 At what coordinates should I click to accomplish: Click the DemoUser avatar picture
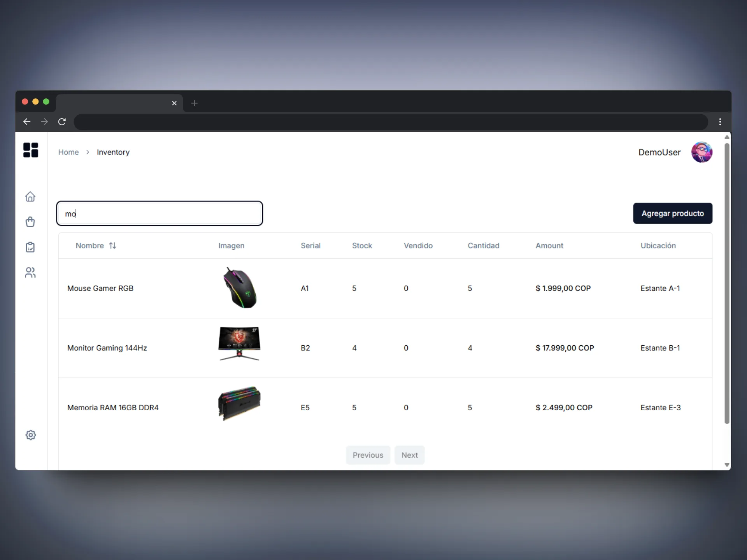pyautogui.click(x=701, y=152)
